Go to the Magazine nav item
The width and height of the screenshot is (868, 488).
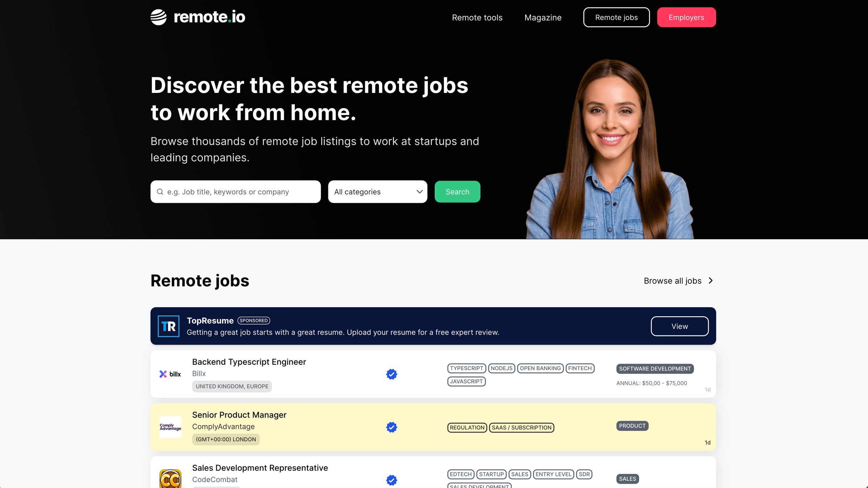[x=542, y=17]
